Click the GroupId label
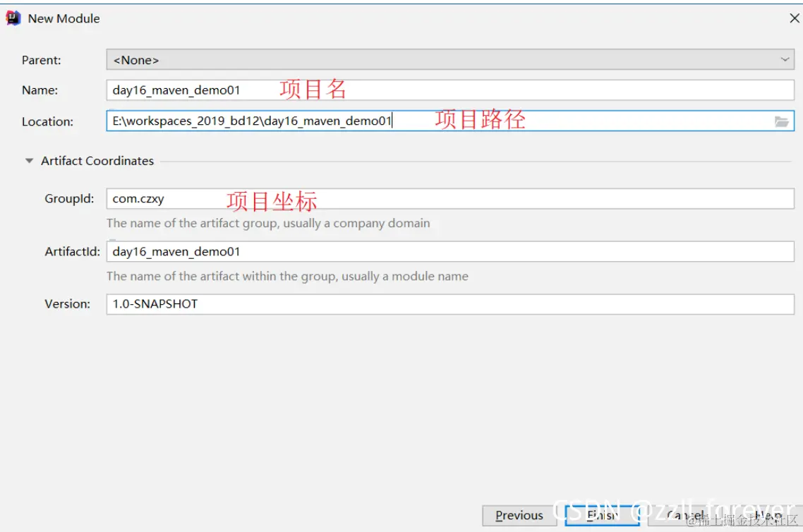 (69, 199)
